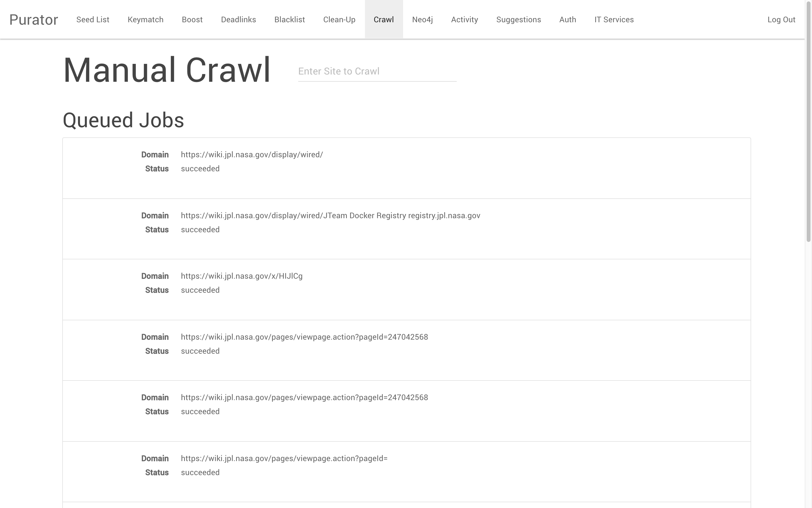View the Activity page

464,20
